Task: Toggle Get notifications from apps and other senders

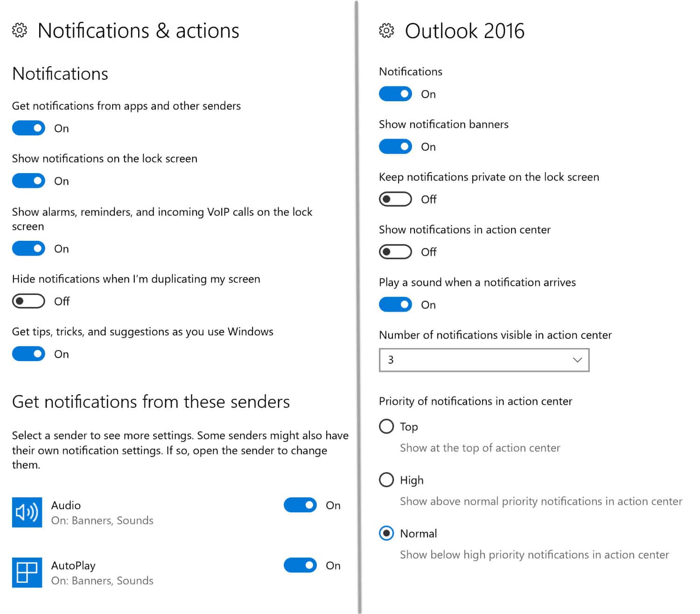Action: (x=28, y=128)
